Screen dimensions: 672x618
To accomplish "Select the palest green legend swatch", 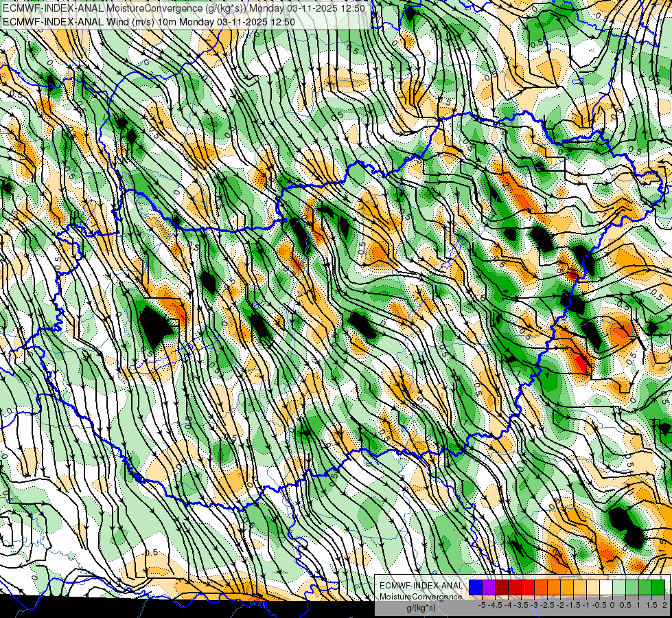I will (619, 587).
